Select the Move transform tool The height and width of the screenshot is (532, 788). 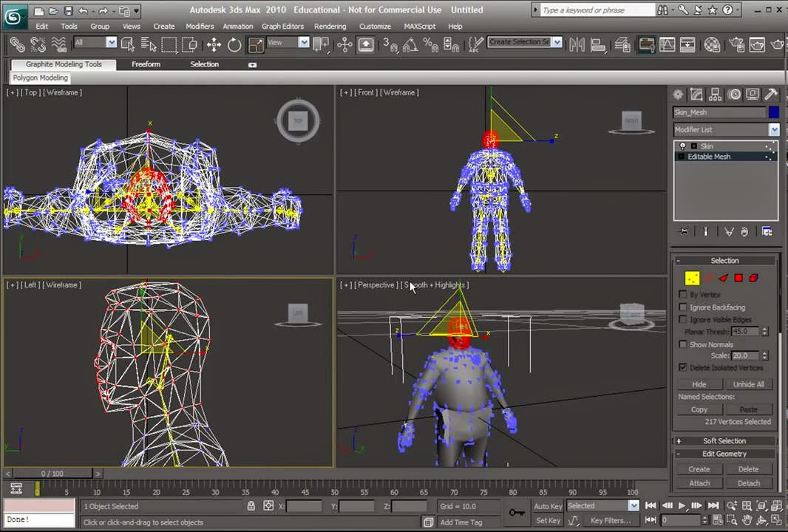214,44
